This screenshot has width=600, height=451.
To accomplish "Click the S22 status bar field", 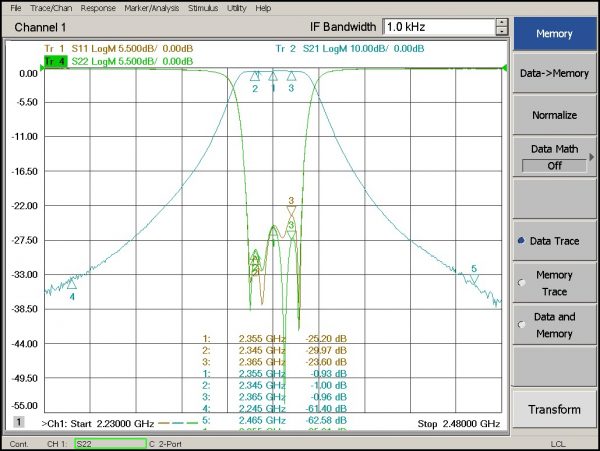I will [x=111, y=444].
